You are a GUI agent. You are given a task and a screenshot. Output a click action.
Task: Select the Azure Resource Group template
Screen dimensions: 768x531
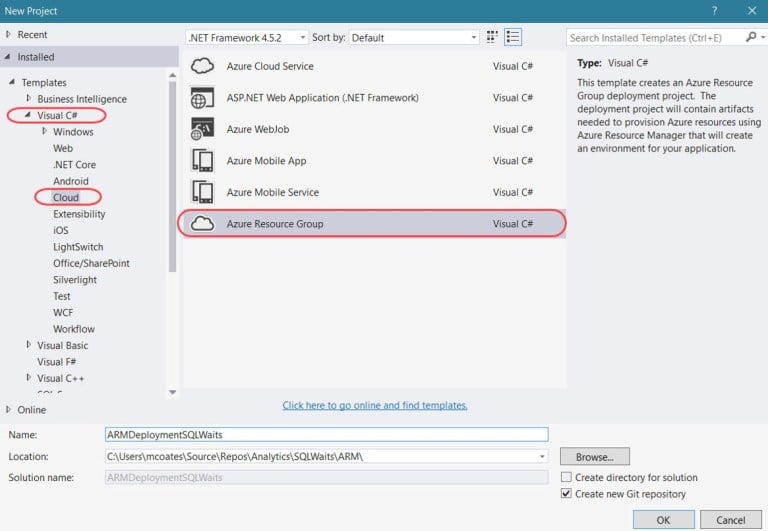(374, 223)
